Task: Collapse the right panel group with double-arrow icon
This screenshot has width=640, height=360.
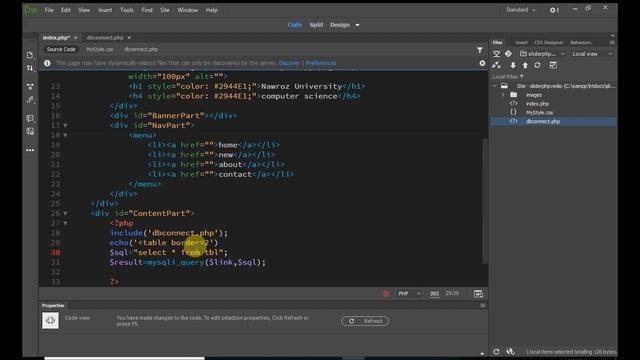Action: click(612, 36)
